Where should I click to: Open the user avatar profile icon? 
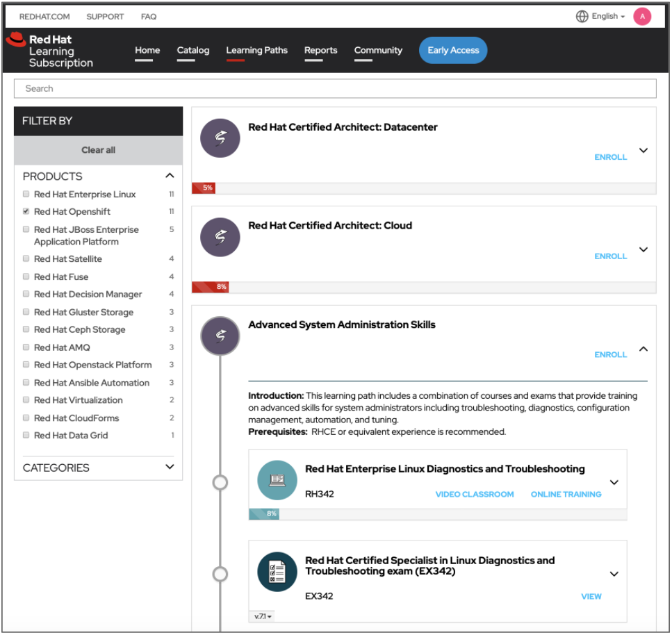point(642,17)
